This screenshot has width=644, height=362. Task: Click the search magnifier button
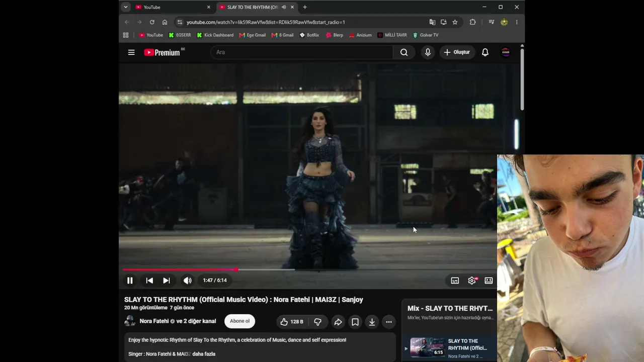pyautogui.click(x=404, y=52)
